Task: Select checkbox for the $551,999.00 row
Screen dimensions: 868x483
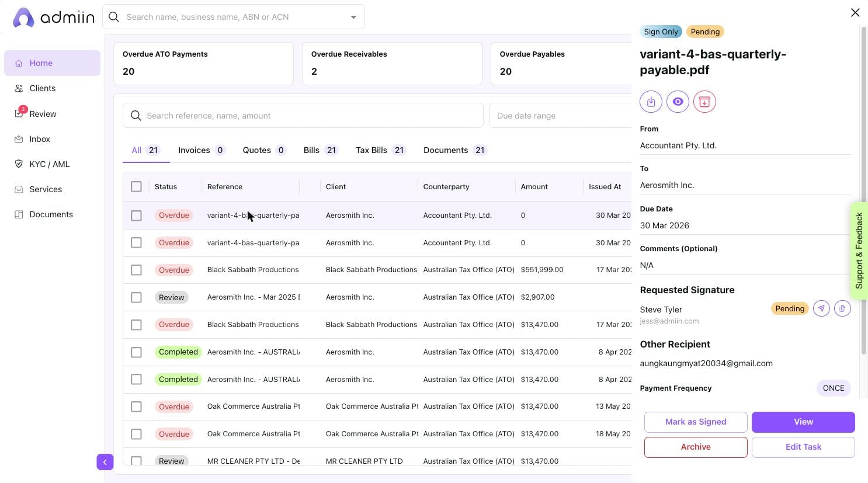Action: 136,270
